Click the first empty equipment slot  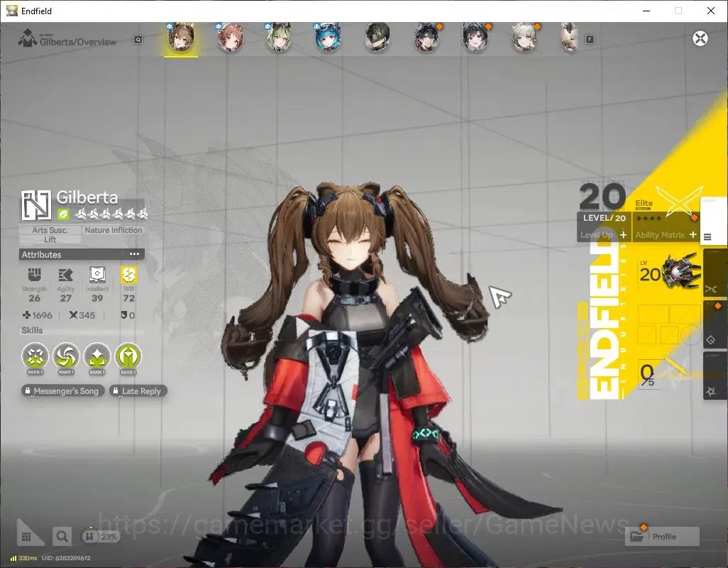click(x=653, y=315)
